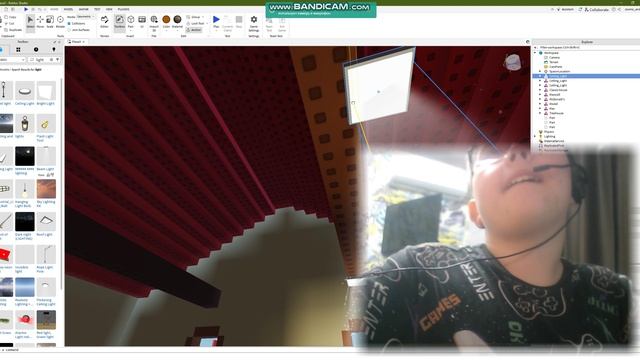Click the Stop test button
Image resolution: width=640 pixels, height=360 pixels.
(239, 22)
